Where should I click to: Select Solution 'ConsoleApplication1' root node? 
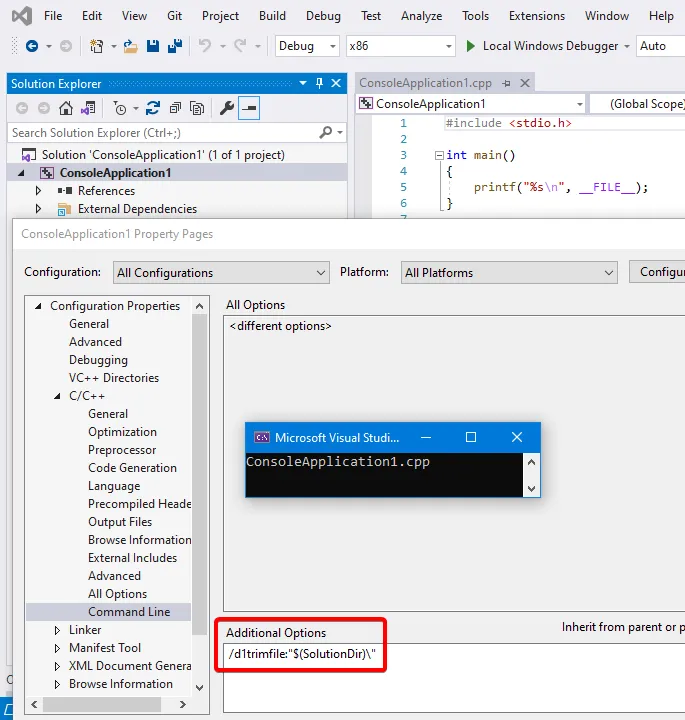(163, 155)
